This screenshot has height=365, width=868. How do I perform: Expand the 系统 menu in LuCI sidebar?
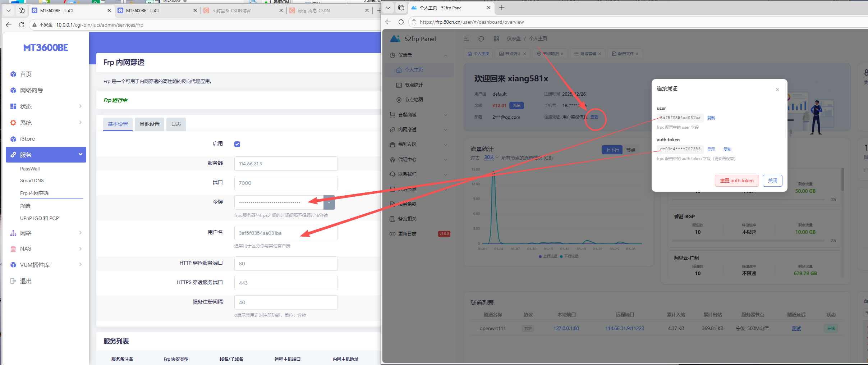(x=46, y=123)
